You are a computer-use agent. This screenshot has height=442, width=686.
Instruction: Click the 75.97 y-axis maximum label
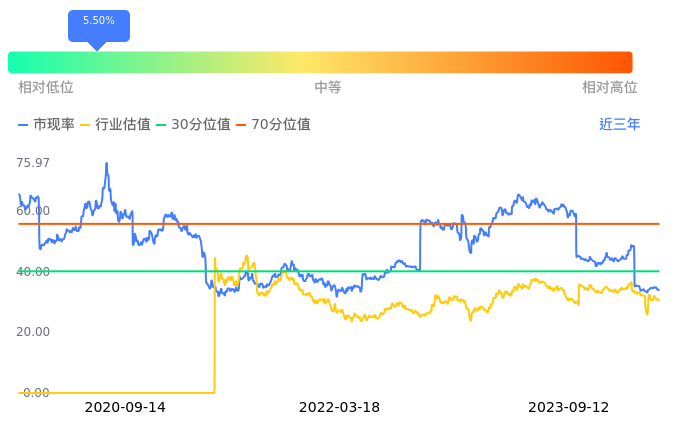[33, 163]
